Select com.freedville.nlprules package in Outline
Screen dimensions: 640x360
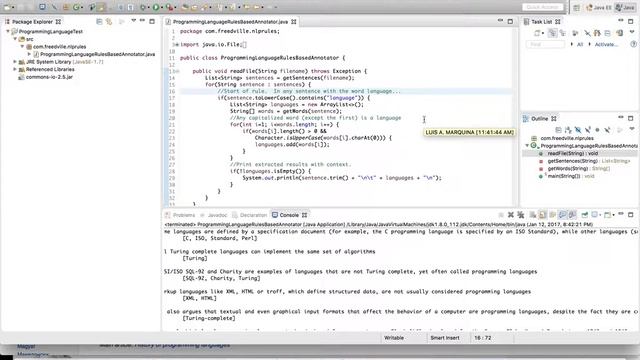(x=567, y=138)
